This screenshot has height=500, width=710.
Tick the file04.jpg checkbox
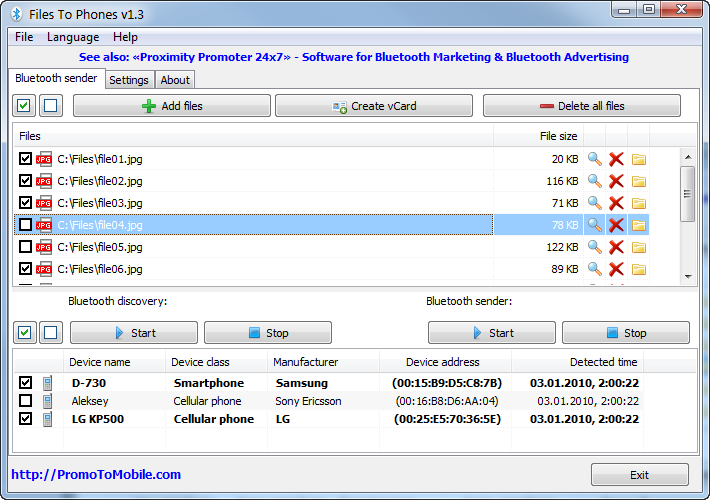click(x=25, y=225)
